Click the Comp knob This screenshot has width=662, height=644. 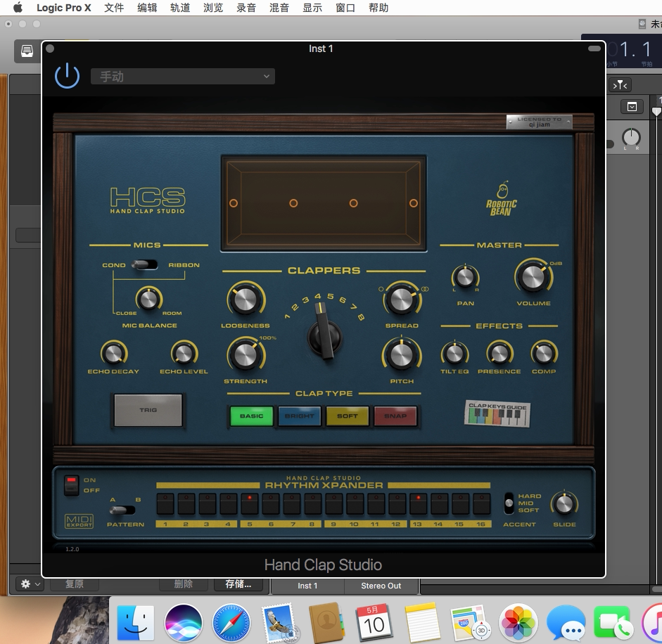pyautogui.click(x=545, y=353)
